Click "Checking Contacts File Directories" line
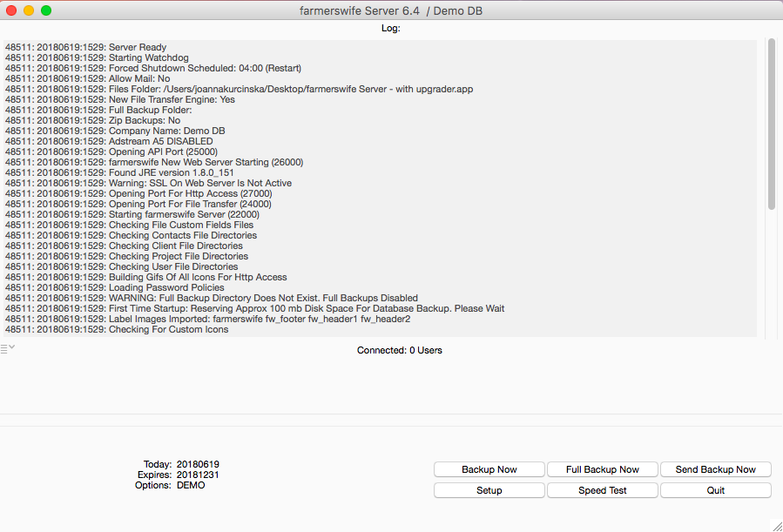Viewport: 783px width, 532px height. coord(131,236)
